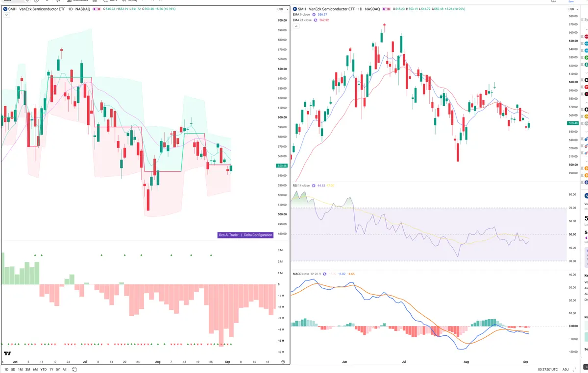Select the EMA 9 close legend label

[301, 15]
